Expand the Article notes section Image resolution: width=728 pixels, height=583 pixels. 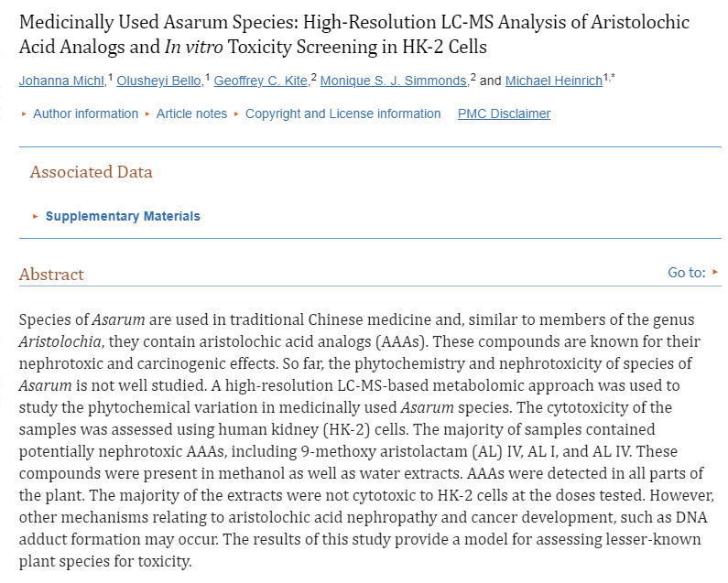(191, 113)
